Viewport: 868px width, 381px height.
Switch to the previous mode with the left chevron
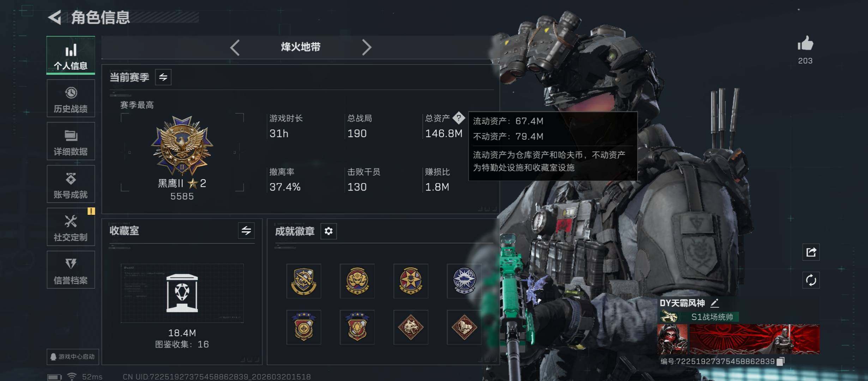[x=235, y=47]
